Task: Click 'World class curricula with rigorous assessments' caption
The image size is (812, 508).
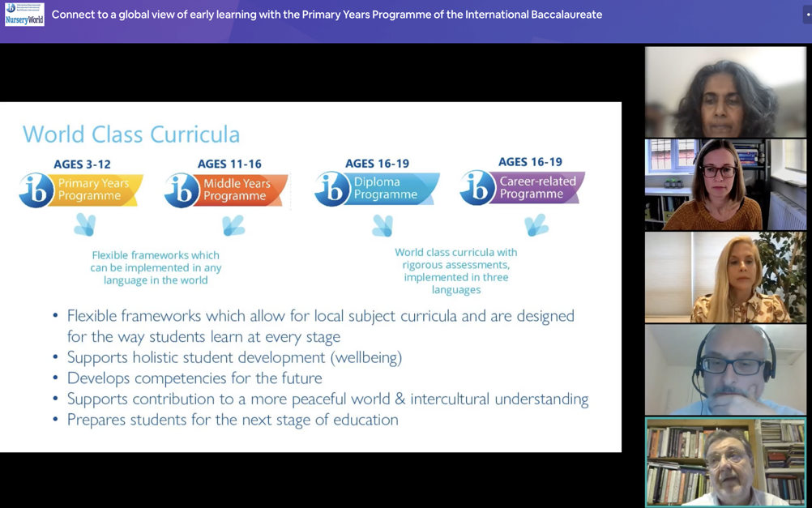Action: (456, 271)
